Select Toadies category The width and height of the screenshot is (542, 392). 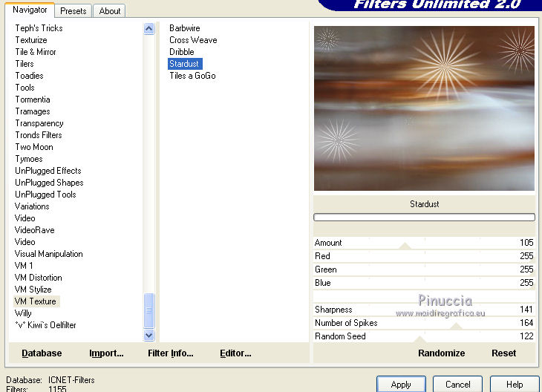point(29,76)
